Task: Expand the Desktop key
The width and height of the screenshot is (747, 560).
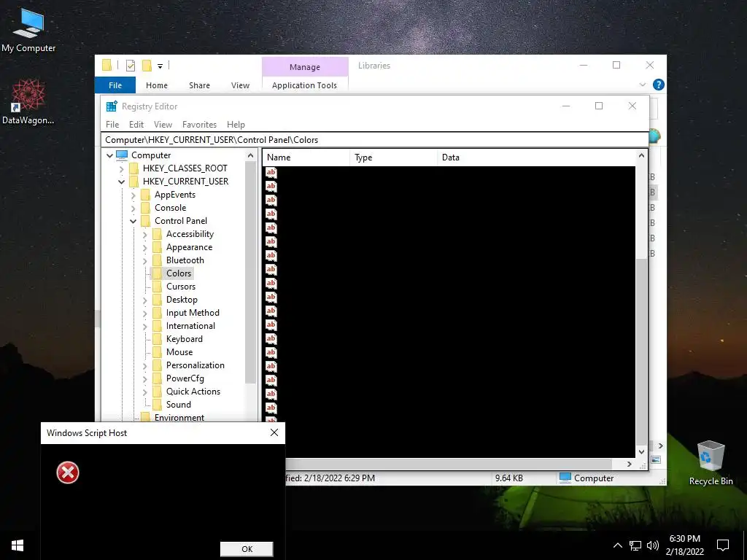Action: pyautogui.click(x=145, y=300)
